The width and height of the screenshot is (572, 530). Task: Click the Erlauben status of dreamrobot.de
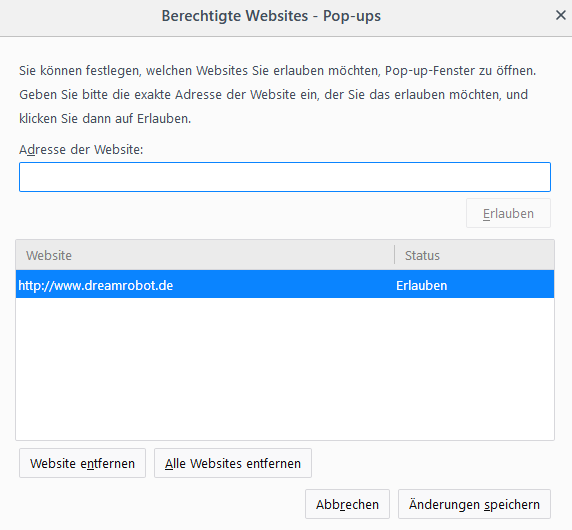coord(421,286)
